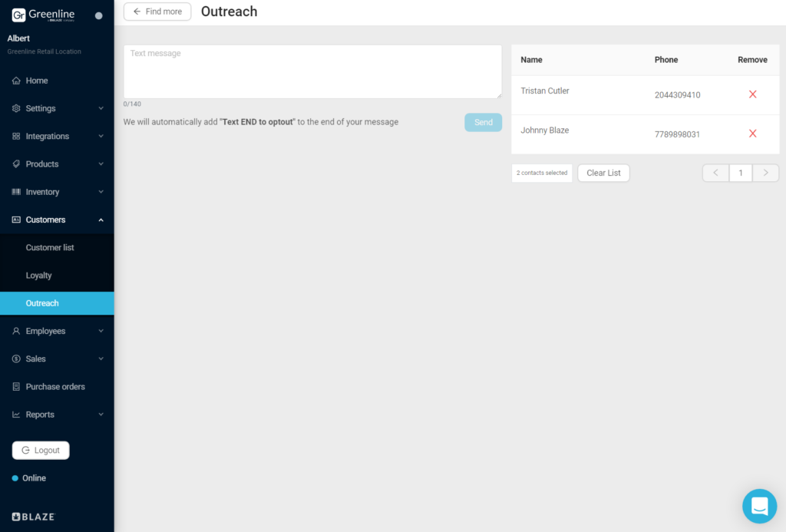Click the Inventory barcode icon
This screenshot has width=786, height=532.
pyautogui.click(x=16, y=192)
